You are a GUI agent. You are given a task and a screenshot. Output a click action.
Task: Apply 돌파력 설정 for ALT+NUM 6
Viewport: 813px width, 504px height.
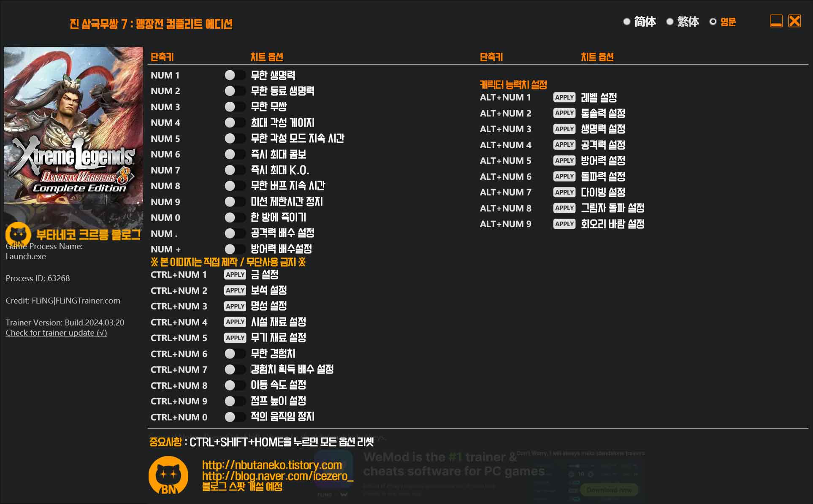[x=564, y=176]
